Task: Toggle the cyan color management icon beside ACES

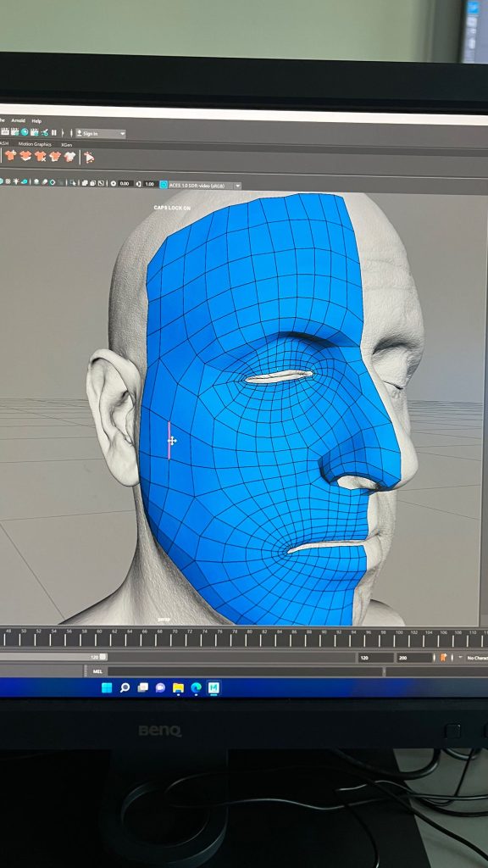Action: tap(164, 184)
